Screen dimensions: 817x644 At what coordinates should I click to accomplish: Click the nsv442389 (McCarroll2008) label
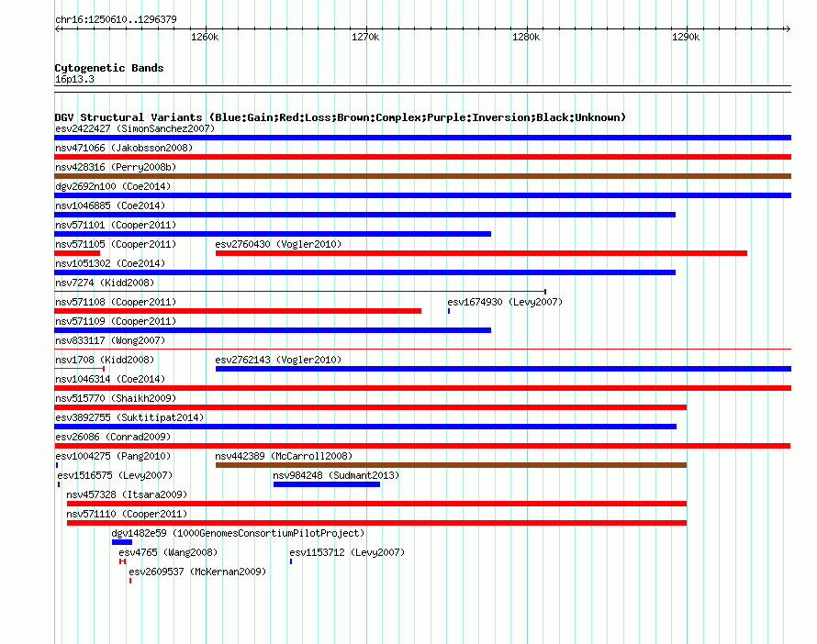click(x=284, y=456)
